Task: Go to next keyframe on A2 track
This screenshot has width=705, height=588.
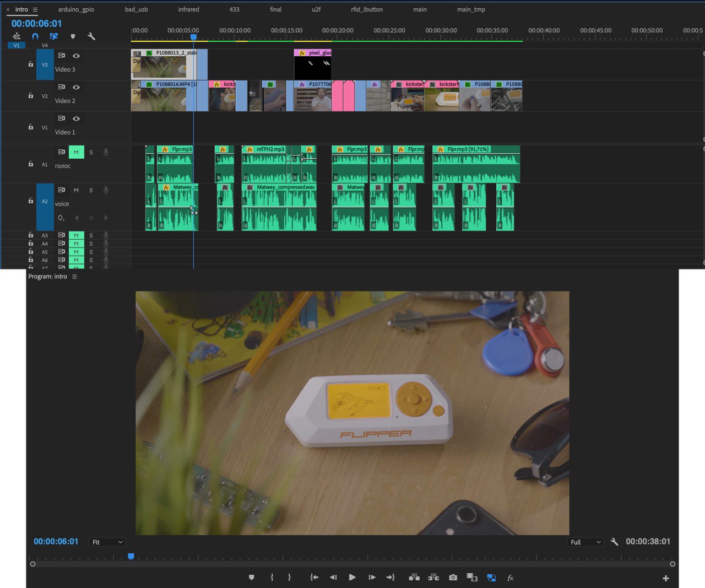Action: 106,218
